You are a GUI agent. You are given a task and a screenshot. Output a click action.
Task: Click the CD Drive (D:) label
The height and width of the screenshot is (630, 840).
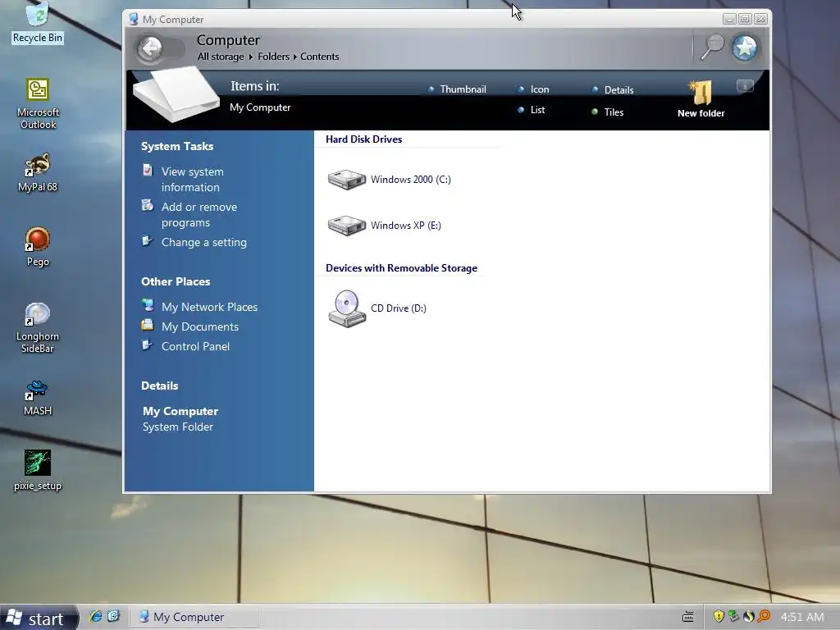[399, 308]
